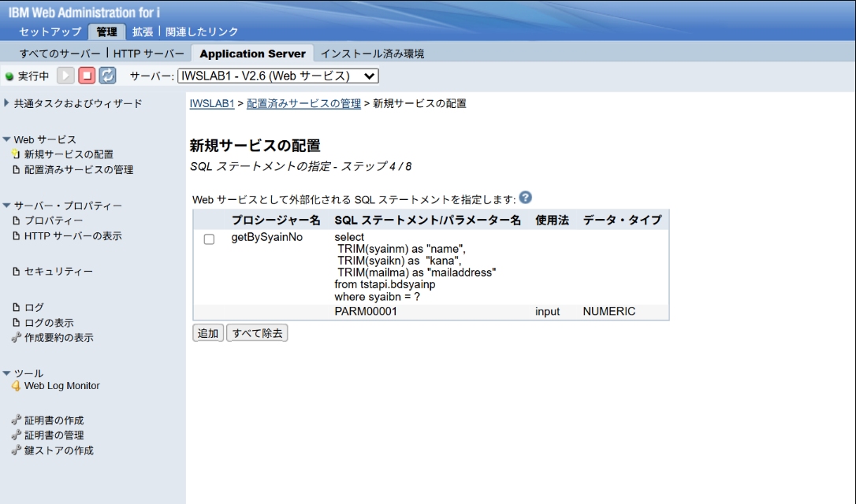The width and height of the screenshot is (856, 504).
Task: Open ログの表示 in sidebar
Action: pos(49,322)
